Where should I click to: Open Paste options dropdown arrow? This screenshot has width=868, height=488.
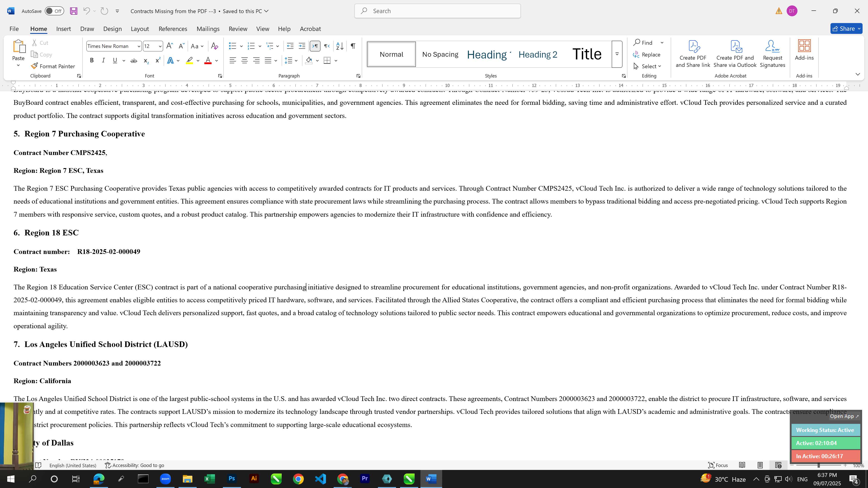[18, 65]
